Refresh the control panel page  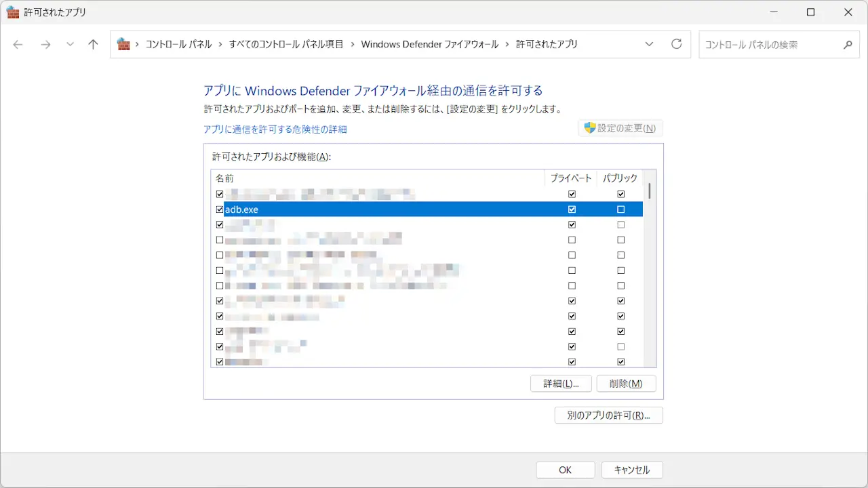click(x=676, y=44)
